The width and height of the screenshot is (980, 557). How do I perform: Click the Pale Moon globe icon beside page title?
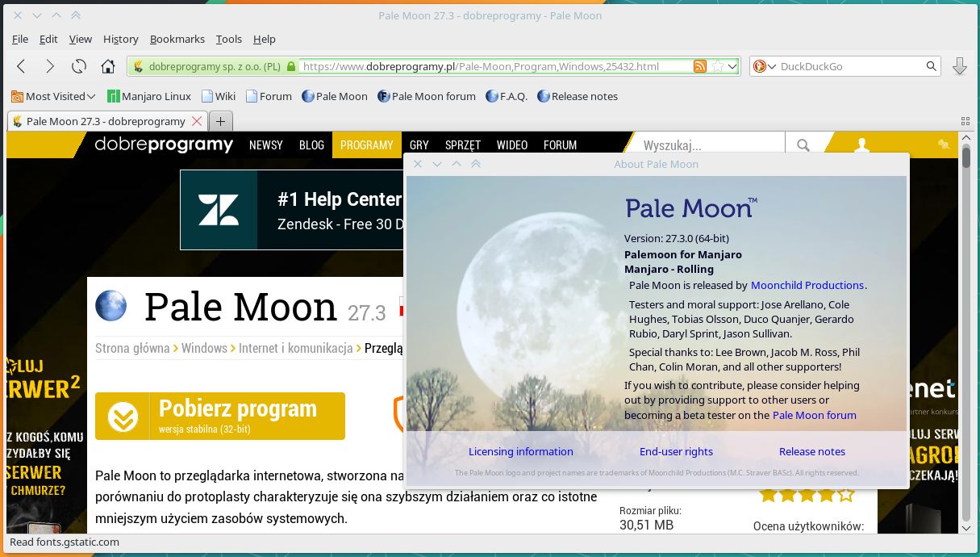(x=111, y=307)
